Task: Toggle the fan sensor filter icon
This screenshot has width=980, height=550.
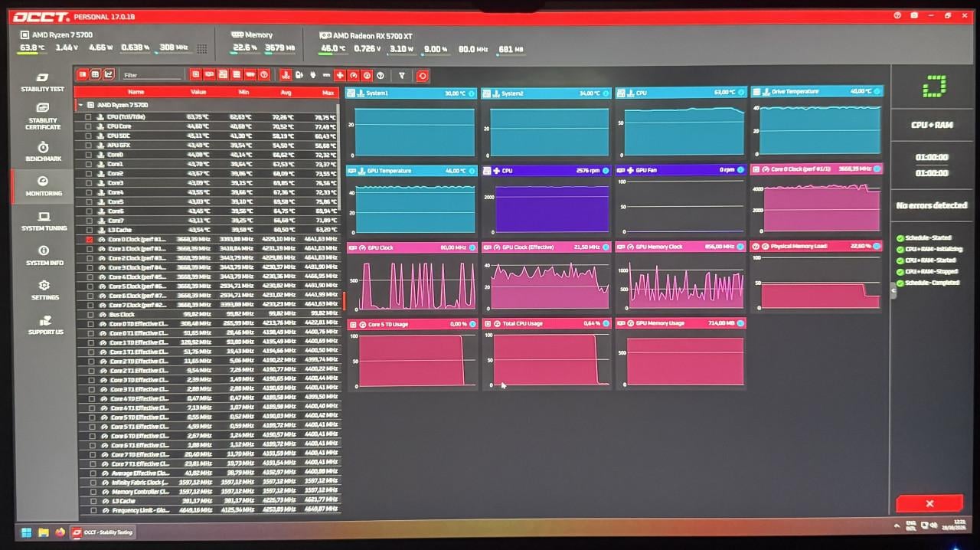Action: coord(340,75)
